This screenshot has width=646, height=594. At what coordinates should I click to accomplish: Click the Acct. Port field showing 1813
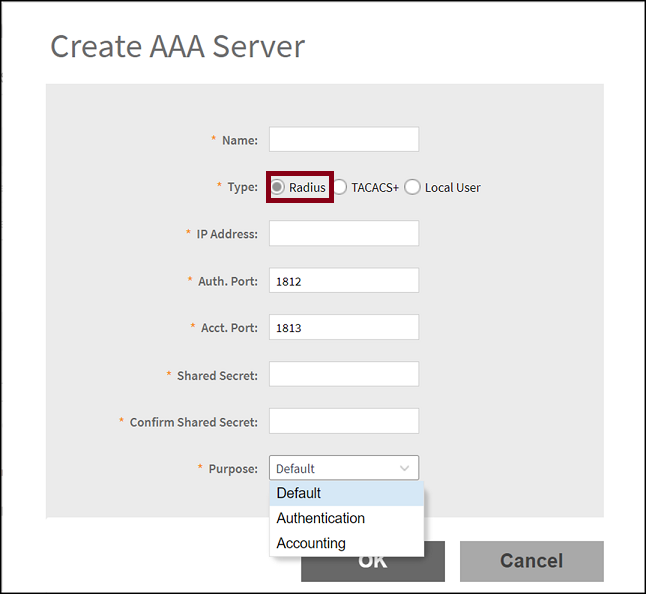[x=344, y=327]
